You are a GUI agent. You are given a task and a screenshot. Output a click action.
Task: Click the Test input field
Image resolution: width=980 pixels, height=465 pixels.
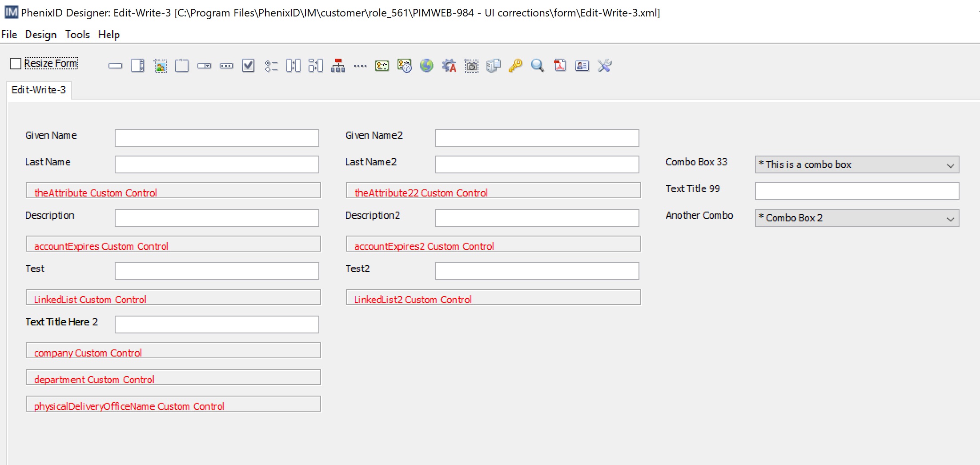coord(217,271)
